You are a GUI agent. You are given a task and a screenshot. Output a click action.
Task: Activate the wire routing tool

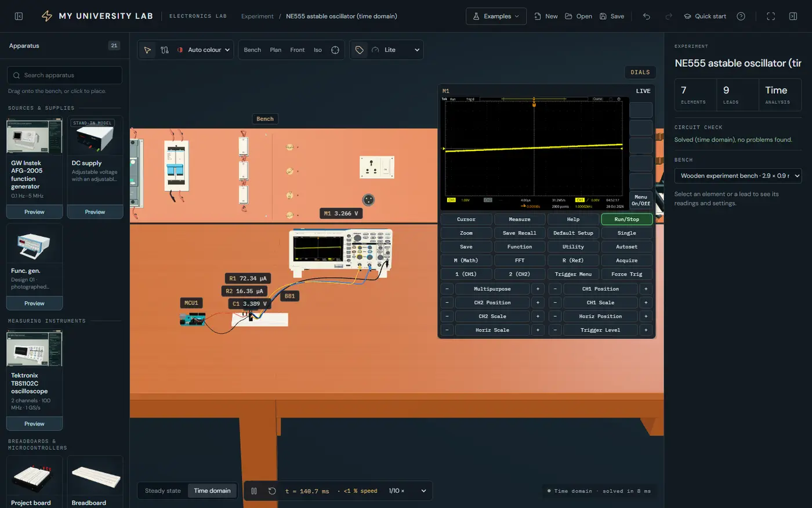165,50
